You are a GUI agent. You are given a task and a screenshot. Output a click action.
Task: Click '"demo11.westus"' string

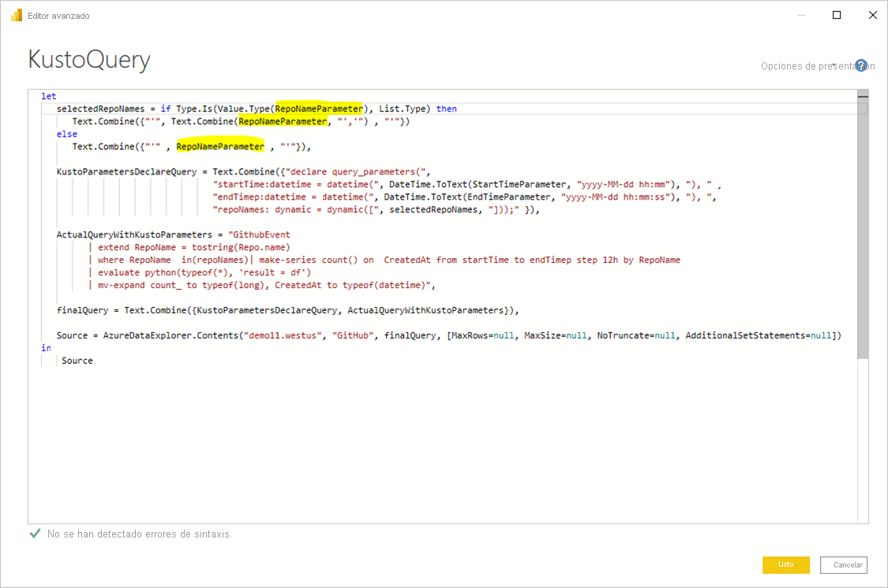pyautogui.click(x=283, y=335)
